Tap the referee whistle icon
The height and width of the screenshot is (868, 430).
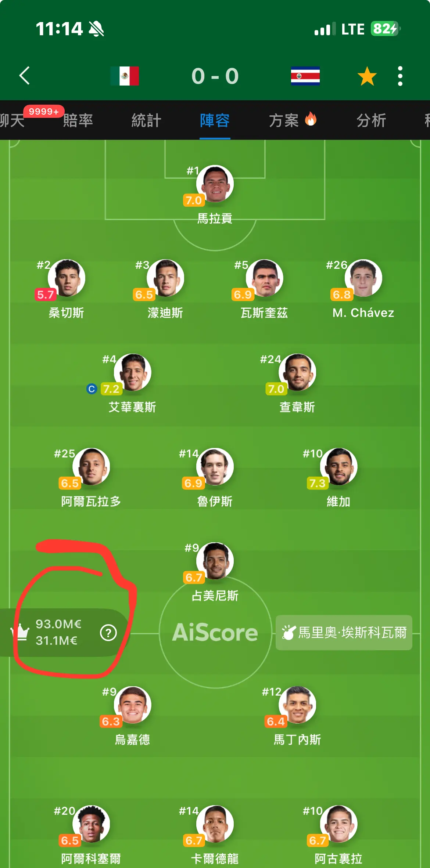tap(289, 632)
